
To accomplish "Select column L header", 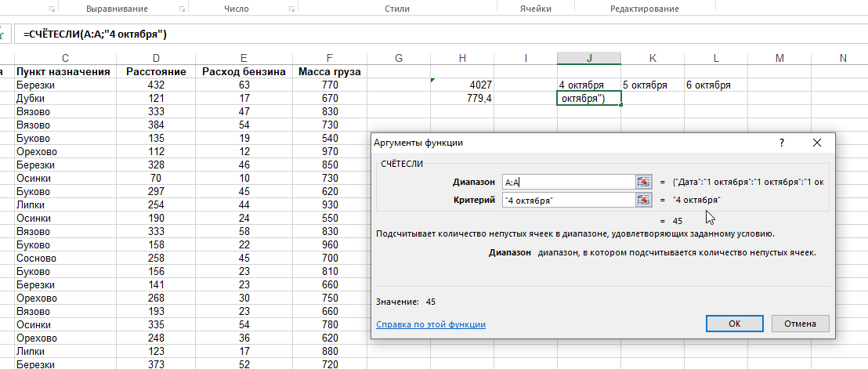I will 716,58.
